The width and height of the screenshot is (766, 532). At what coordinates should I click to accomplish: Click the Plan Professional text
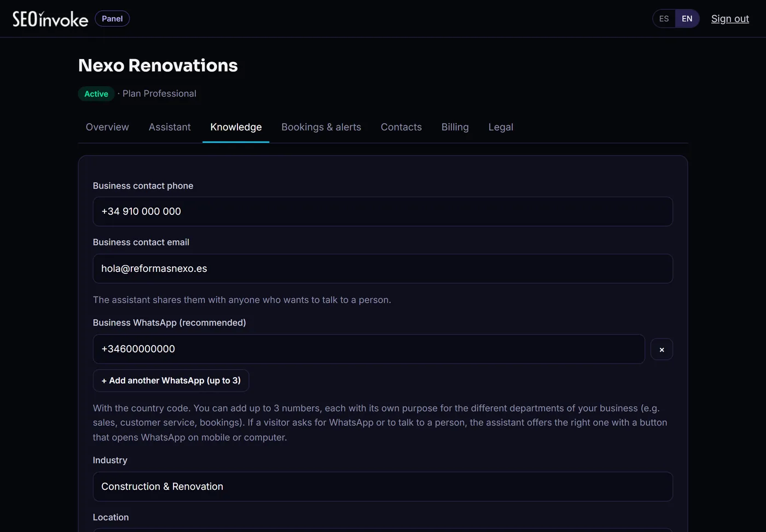click(x=159, y=93)
